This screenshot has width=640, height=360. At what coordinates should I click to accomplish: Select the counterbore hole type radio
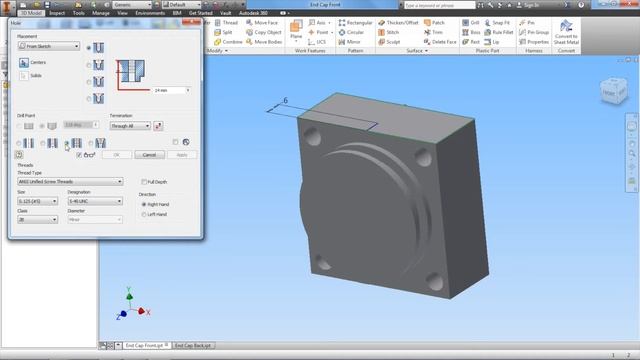pyautogui.click(x=89, y=65)
